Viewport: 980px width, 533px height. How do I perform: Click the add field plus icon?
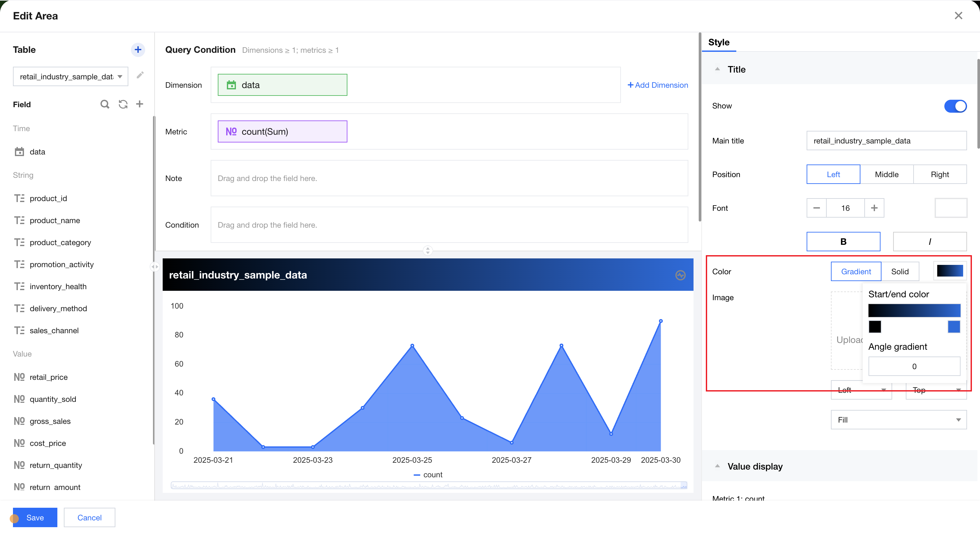140,104
